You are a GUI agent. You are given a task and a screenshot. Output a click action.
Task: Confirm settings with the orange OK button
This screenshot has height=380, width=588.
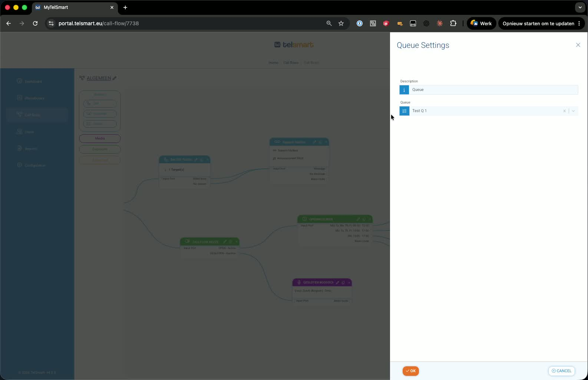pos(411,371)
